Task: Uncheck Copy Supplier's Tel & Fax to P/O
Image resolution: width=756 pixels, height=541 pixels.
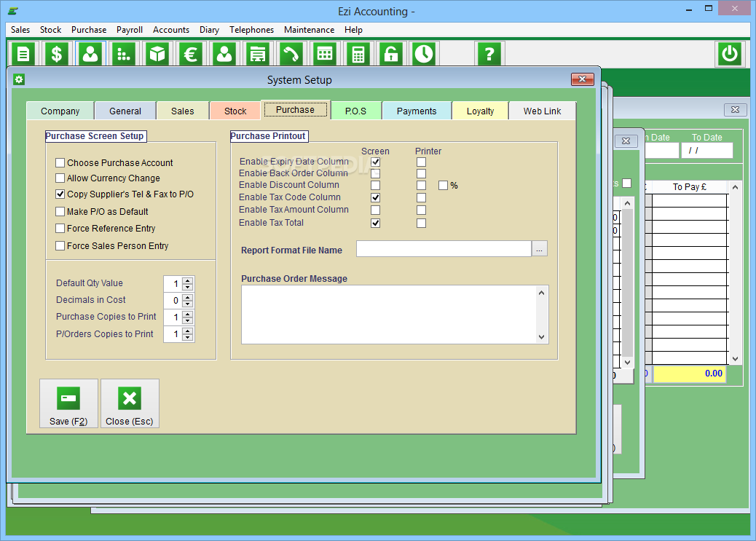Action: click(x=60, y=194)
